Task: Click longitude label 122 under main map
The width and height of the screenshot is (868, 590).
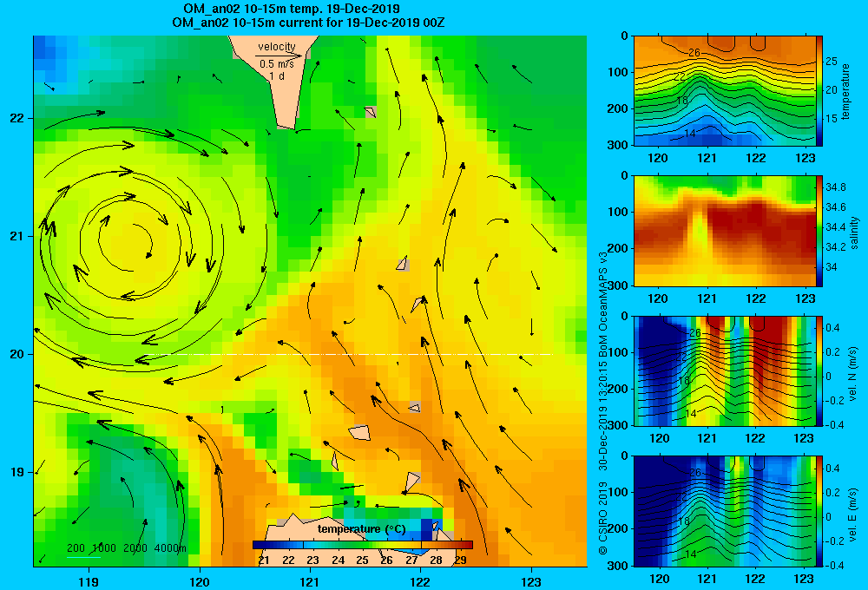Action: [x=421, y=581]
